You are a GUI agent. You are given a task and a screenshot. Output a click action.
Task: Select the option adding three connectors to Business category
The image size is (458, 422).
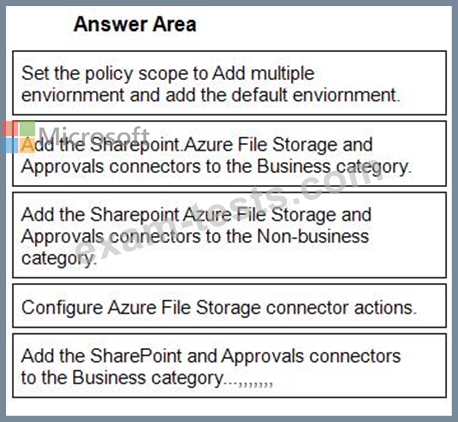(229, 154)
